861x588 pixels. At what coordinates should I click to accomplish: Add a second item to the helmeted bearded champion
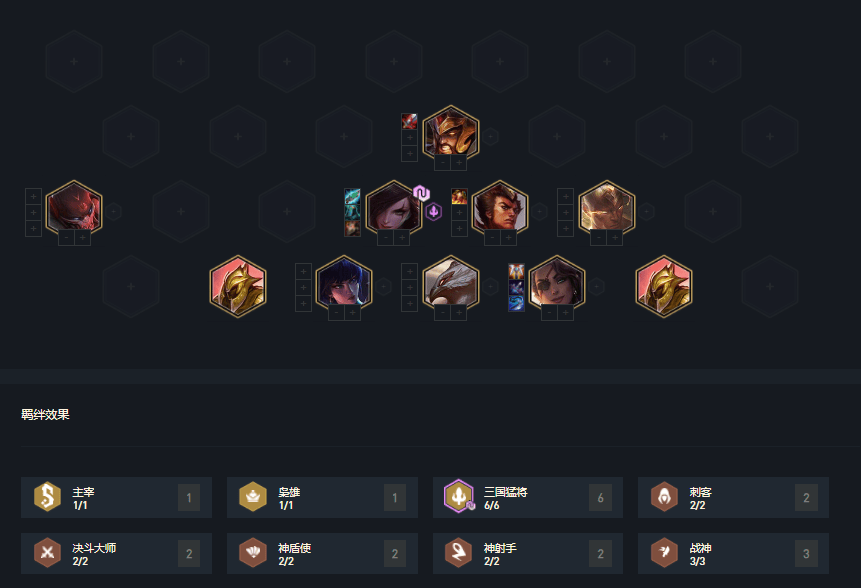click(409, 137)
